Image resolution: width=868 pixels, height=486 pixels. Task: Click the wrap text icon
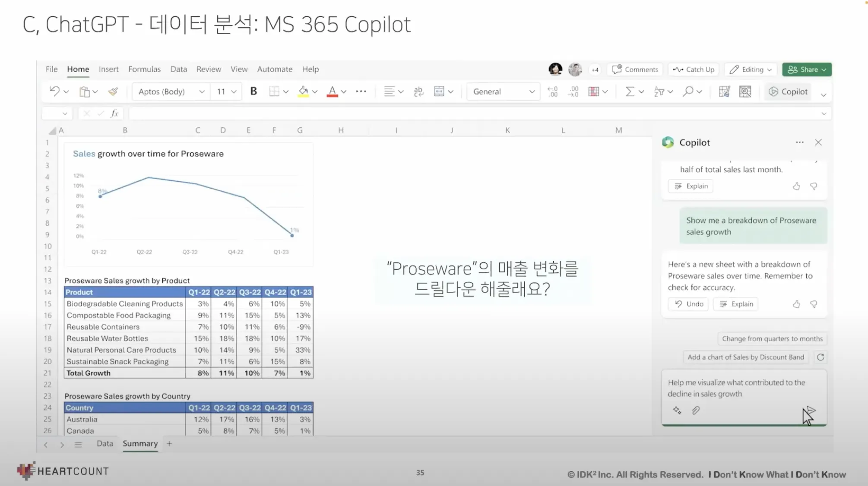click(x=418, y=92)
